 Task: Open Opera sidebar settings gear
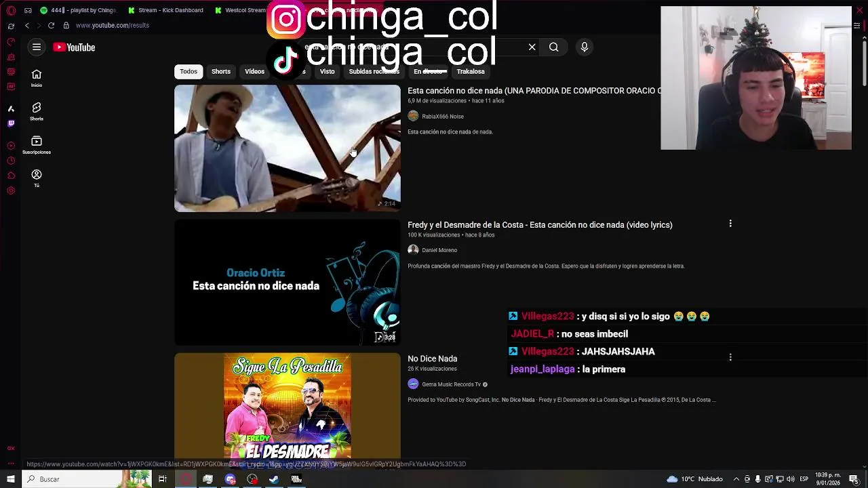coord(11,190)
